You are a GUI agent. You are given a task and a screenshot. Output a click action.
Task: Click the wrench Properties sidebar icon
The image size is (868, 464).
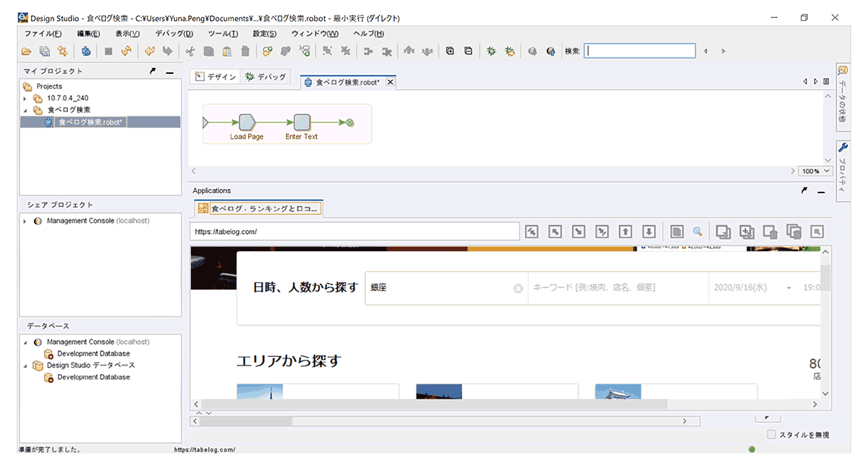(x=843, y=148)
